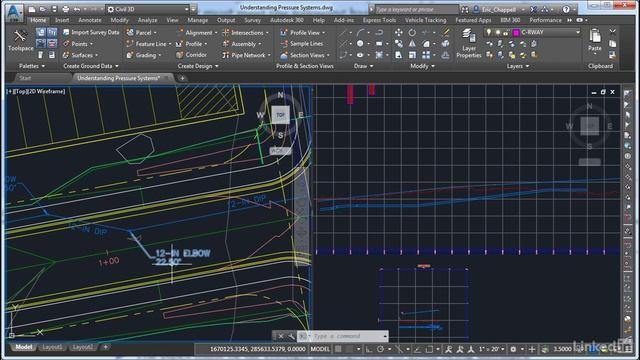Expand the Feature Line dropdown
Viewport: 640px width, 360px height.
click(x=149, y=44)
